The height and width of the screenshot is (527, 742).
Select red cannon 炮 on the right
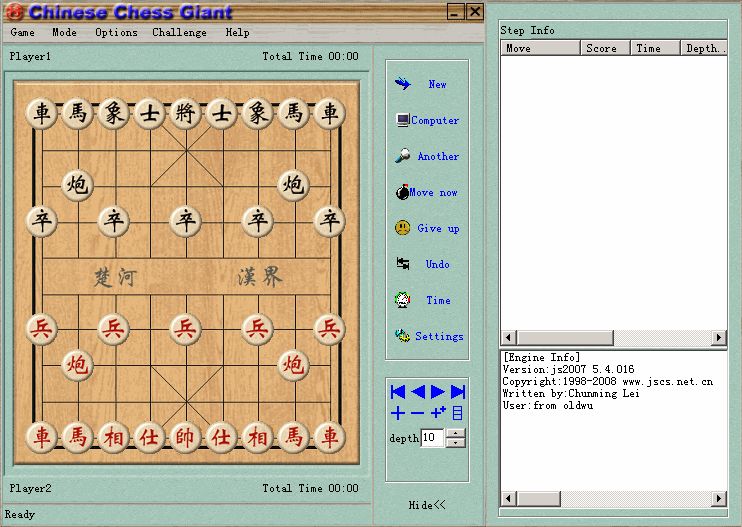coord(293,365)
